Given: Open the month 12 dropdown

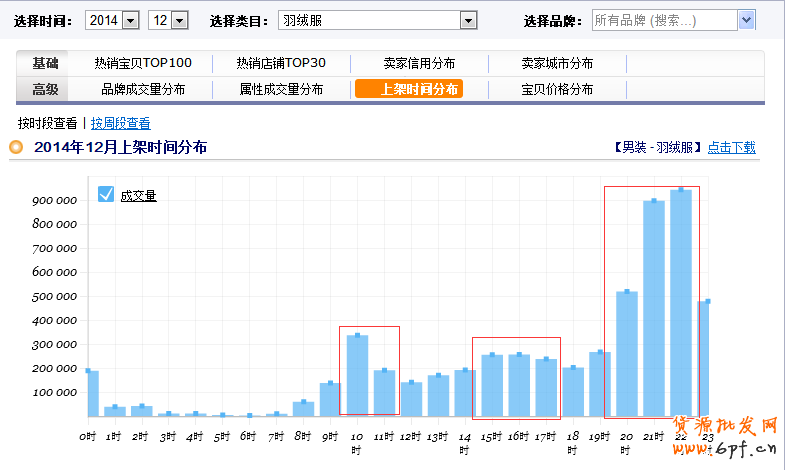Looking at the screenshot, I should (179, 20).
